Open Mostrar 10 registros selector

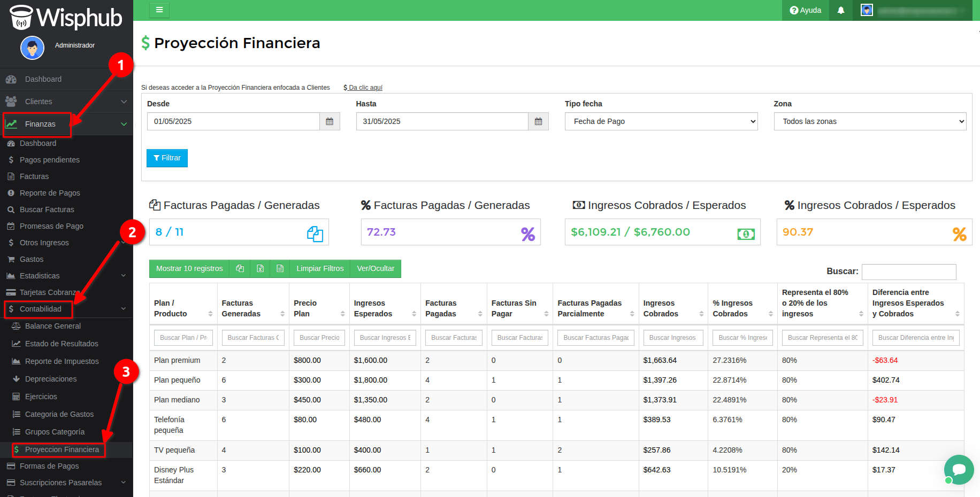[189, 268]
